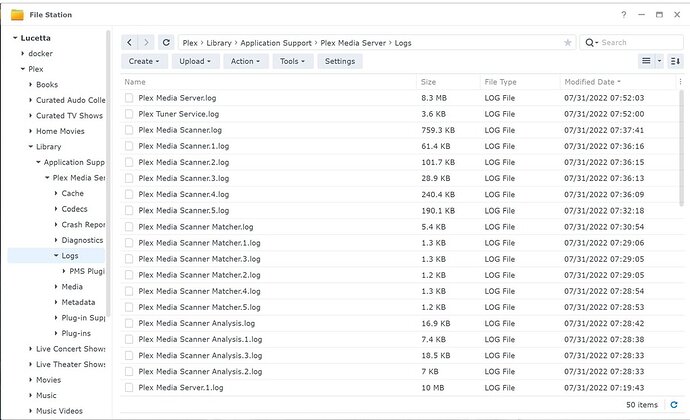Open the column options three-dot menu
The image size is (690, 420).
click(x=680, y=82)
